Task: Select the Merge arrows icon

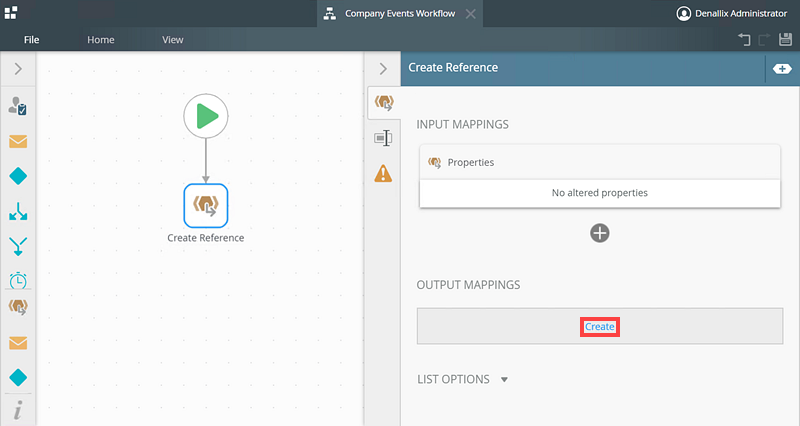Action: (18, 246)
